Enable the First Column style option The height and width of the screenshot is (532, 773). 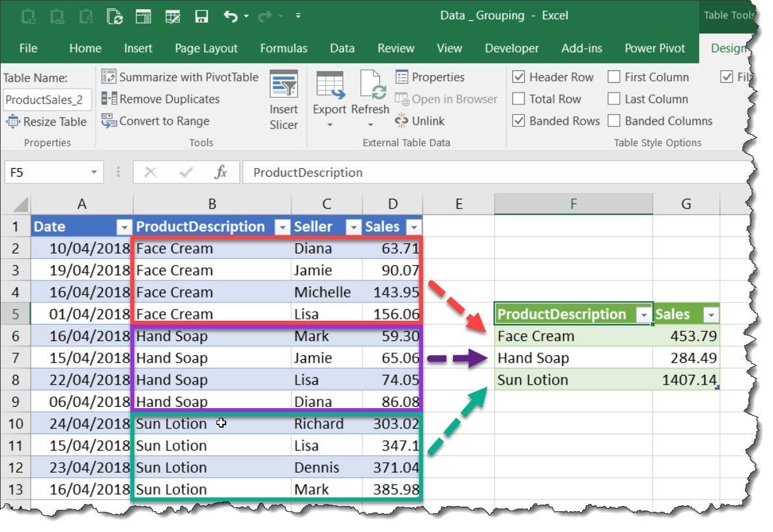click(x=613, y=77)
